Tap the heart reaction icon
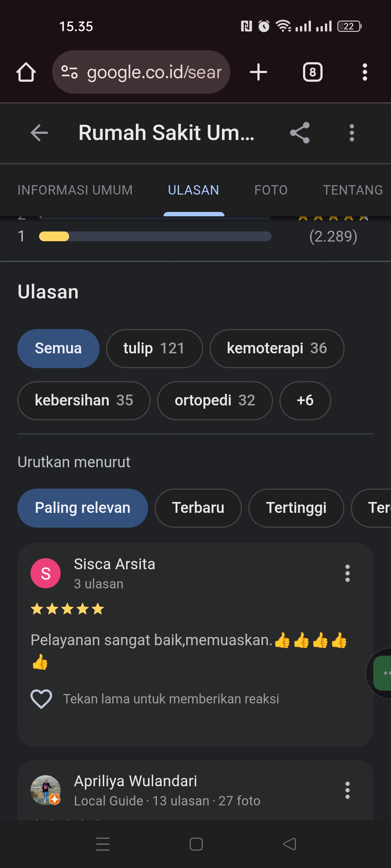Image resolution: width=391 pixels, height=868 pixels. 41,698
